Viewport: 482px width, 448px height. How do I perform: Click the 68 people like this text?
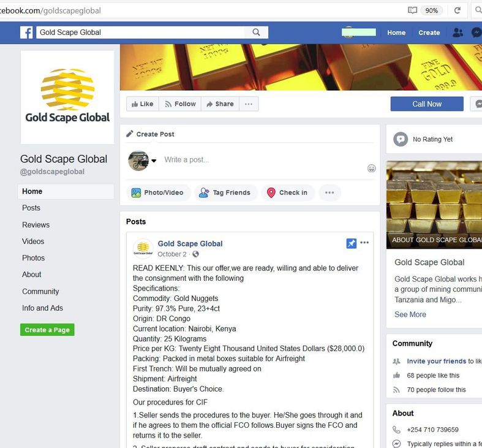[433, 376]
